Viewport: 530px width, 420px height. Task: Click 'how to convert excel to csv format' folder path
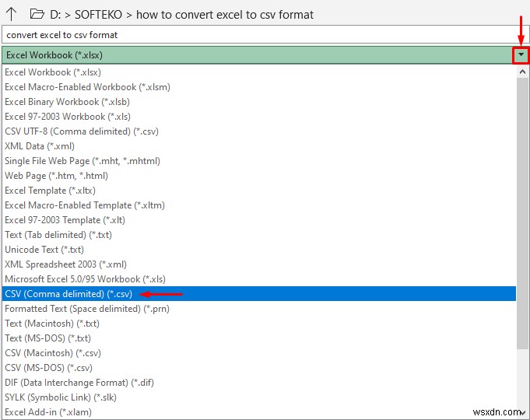[225, 15]
